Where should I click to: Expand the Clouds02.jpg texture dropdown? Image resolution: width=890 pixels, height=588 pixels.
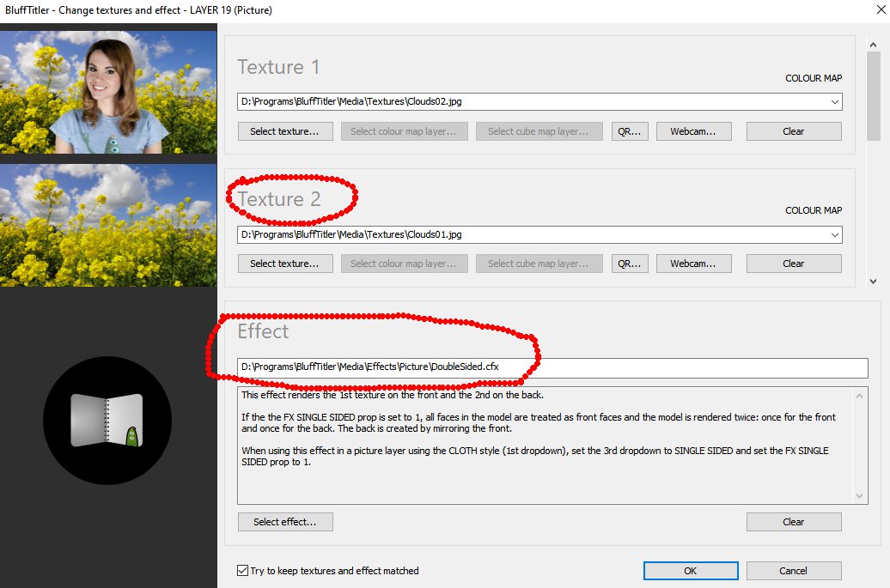click(834, 102)
